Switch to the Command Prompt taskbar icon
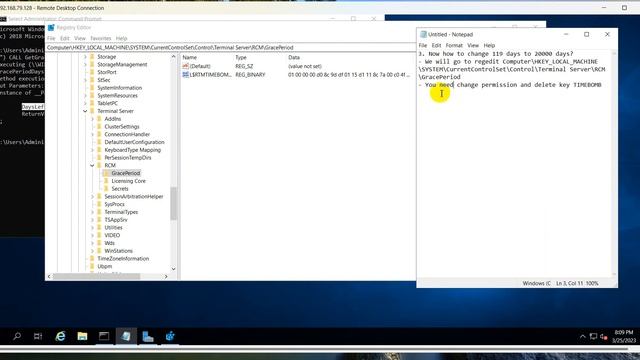Viewport: 640px width, 360px height. tap(104, 336)
